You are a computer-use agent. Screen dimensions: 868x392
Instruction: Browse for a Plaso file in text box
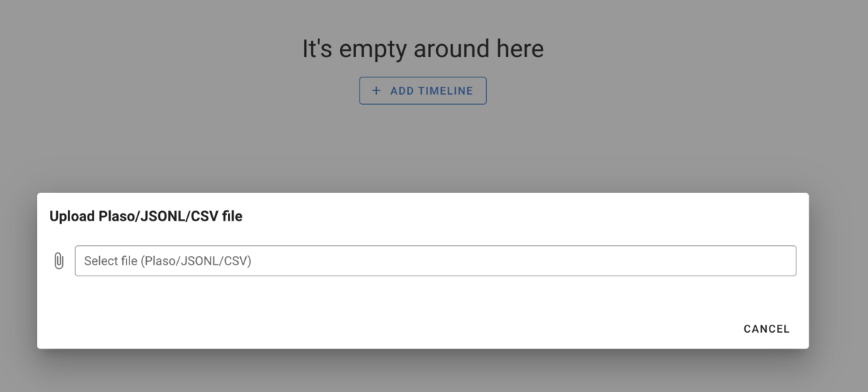(435, 261)
